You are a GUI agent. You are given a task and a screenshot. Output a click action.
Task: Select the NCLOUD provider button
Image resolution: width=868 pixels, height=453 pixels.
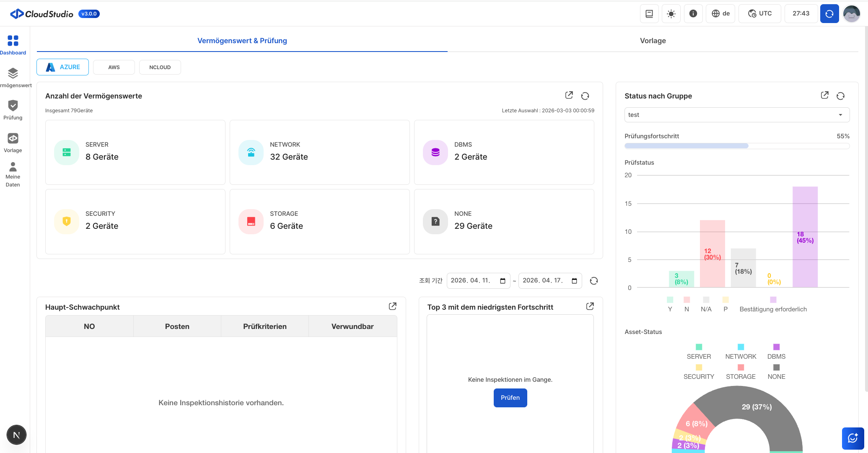coord(160,67)
